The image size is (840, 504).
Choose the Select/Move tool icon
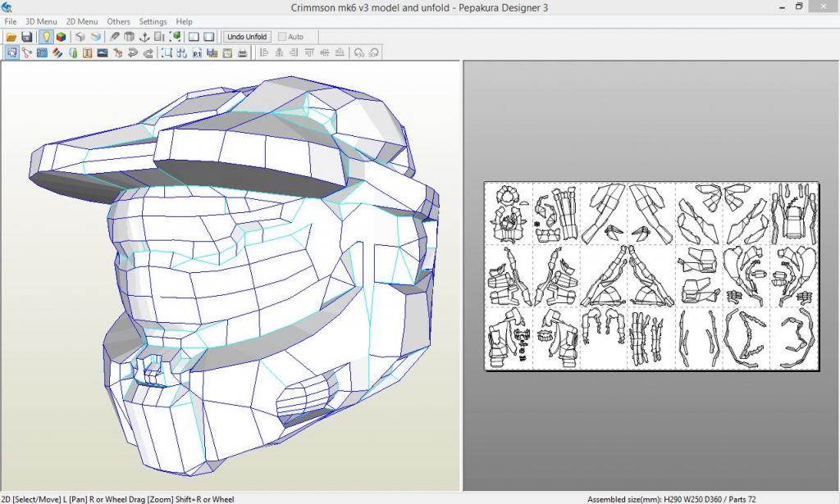[11, 53]
